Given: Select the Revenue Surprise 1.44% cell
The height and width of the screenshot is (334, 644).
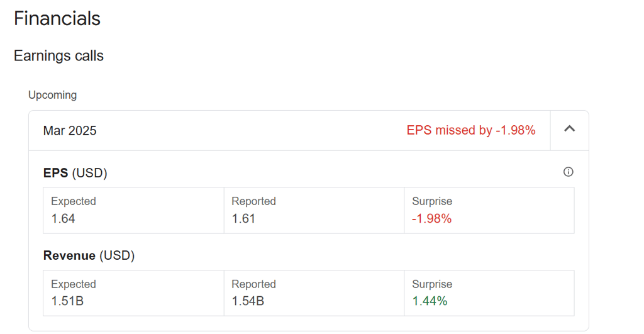Looking at the screenshot, I should (x=489, y=292).
